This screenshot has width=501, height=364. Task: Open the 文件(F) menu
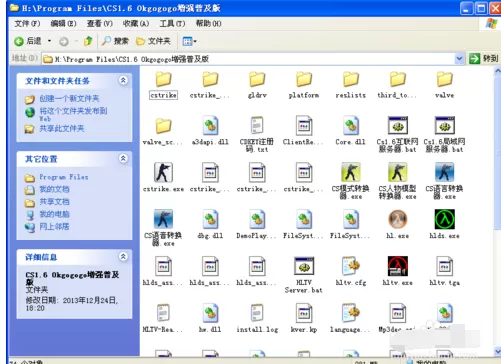coord(27,24)
